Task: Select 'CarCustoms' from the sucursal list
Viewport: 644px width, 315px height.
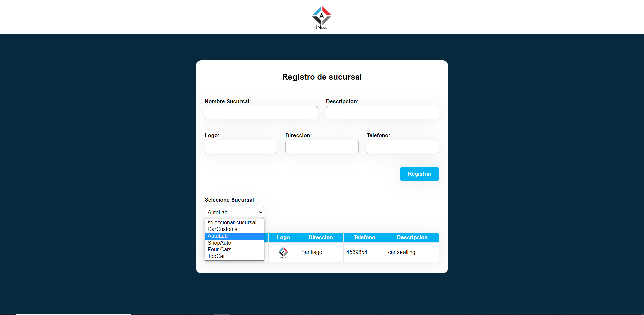Action: coord(222,229)
